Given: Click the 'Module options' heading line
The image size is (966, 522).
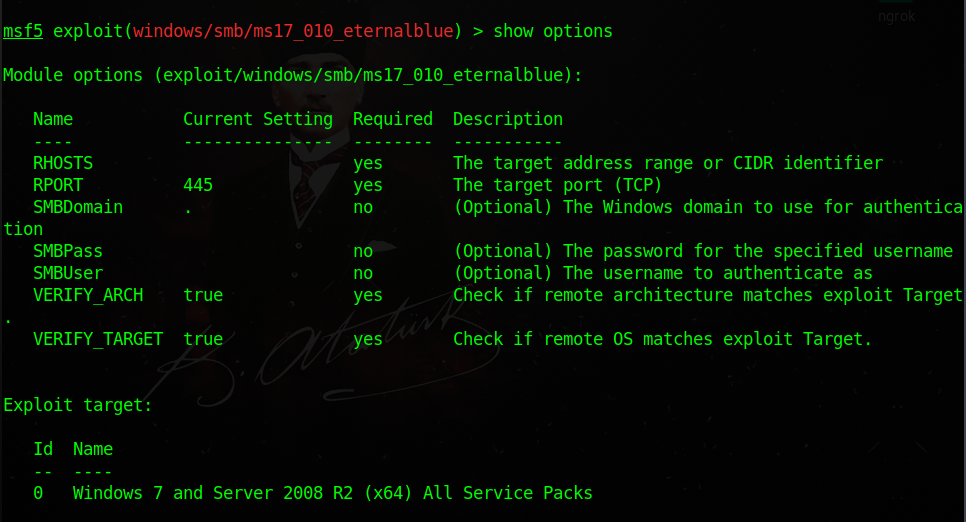Looking at the screenshot, I should (293, 75).
